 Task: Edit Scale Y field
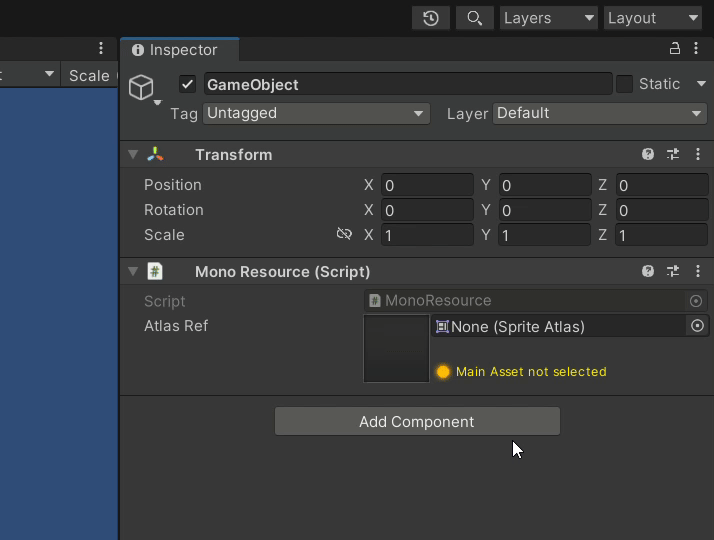pos(545,235)
